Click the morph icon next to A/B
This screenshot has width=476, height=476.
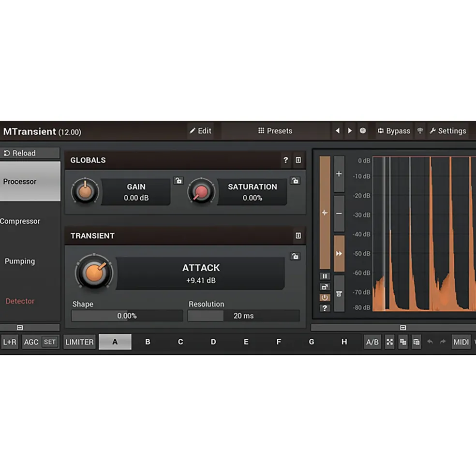tap(390, 342)
